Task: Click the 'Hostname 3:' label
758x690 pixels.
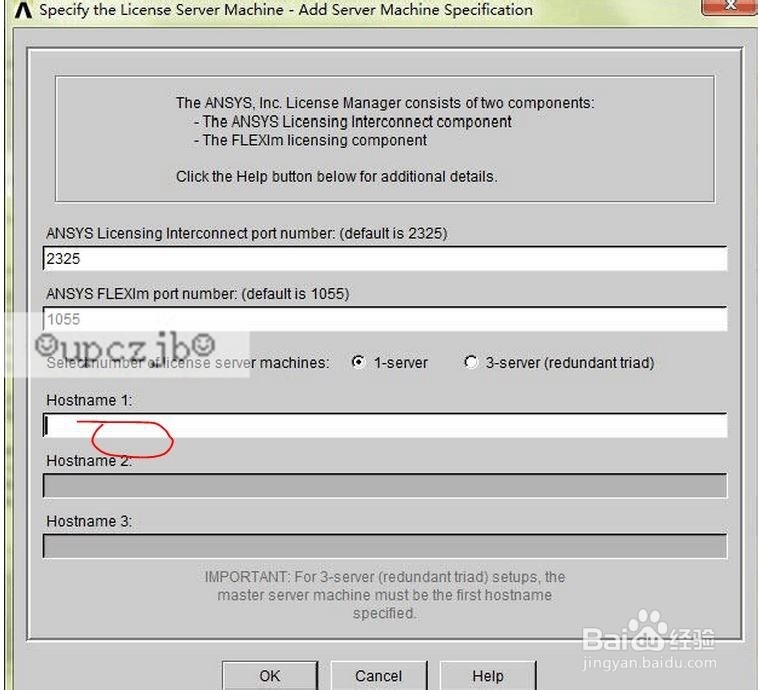Action: point(89,521)
